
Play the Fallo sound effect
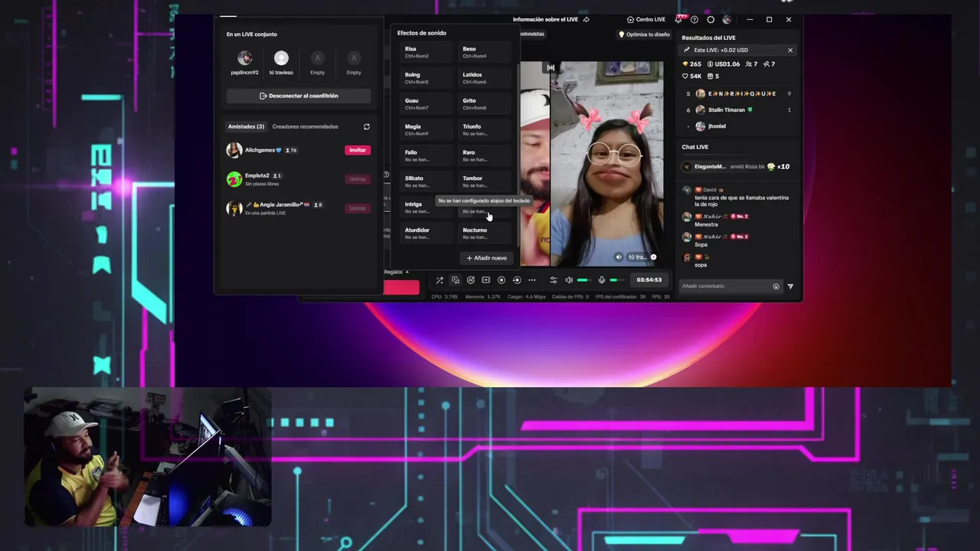426,156
